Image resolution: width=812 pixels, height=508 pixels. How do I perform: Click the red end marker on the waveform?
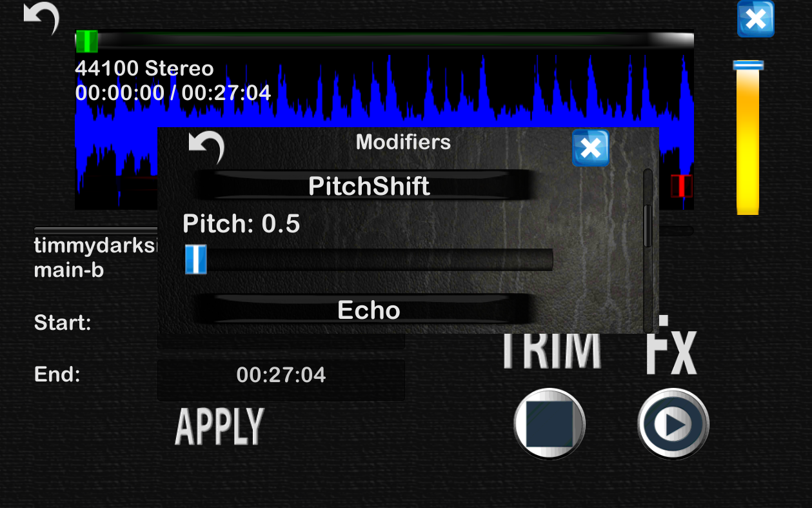coord(681,186)
